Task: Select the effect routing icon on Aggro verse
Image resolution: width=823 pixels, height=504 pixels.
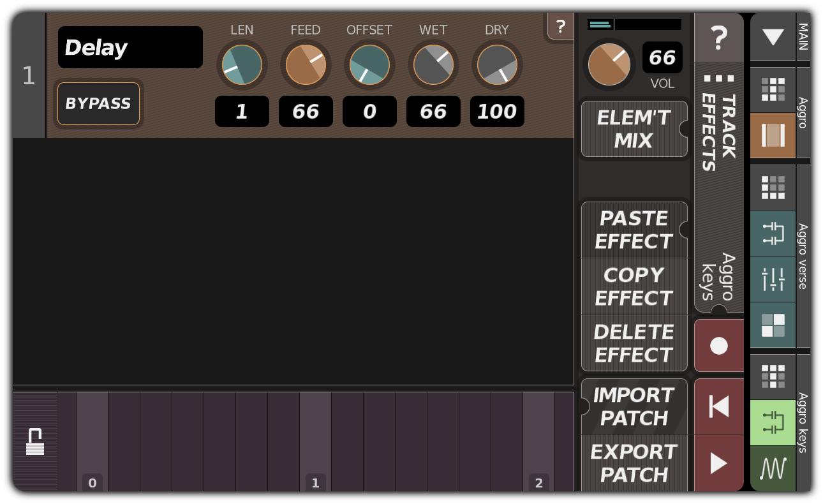Action: tap(773, 234)
